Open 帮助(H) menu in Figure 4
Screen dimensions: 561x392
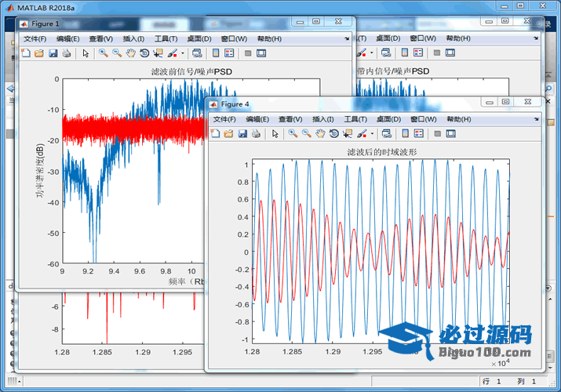(458, 119)
